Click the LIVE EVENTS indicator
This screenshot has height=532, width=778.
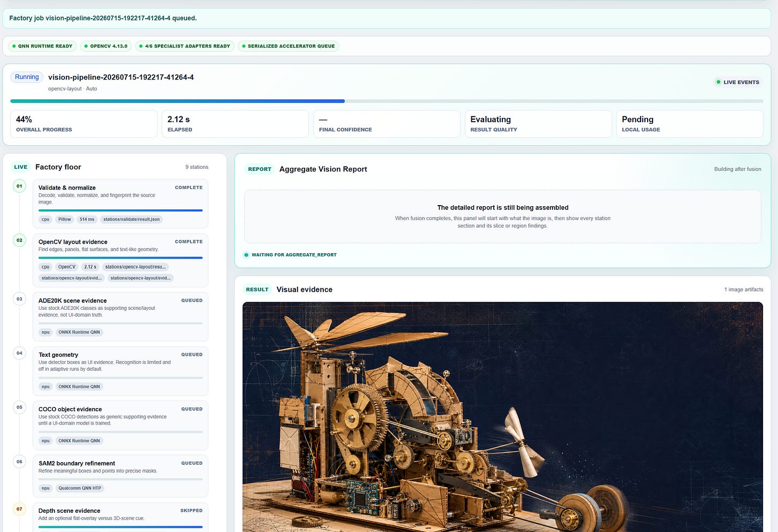coord(737,82)
